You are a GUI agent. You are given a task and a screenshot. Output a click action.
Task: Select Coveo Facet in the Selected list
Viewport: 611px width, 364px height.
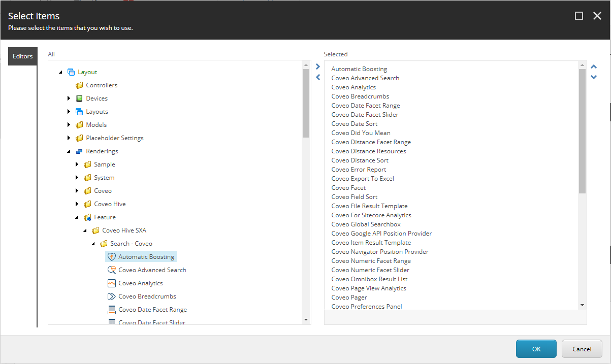pos(348,187)
